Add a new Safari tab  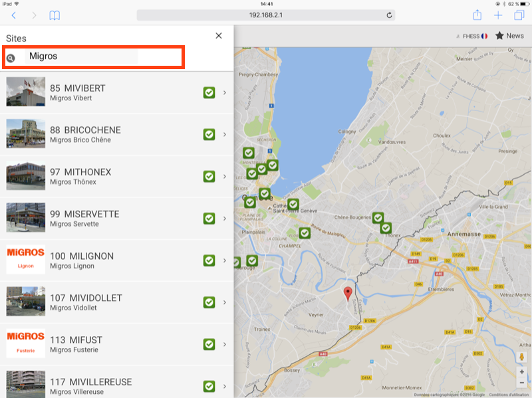498,15
